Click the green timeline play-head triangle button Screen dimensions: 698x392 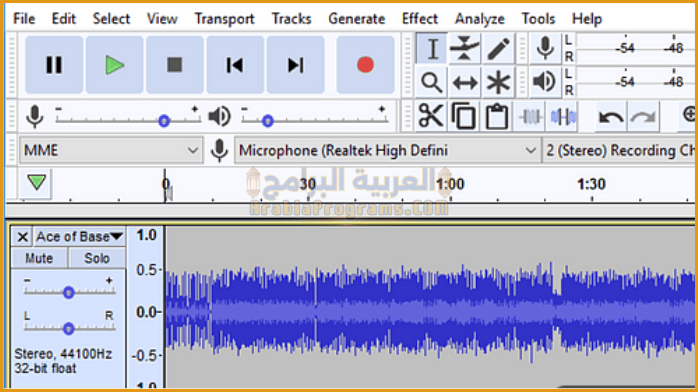pyautogui.click(x=37, y=182)
